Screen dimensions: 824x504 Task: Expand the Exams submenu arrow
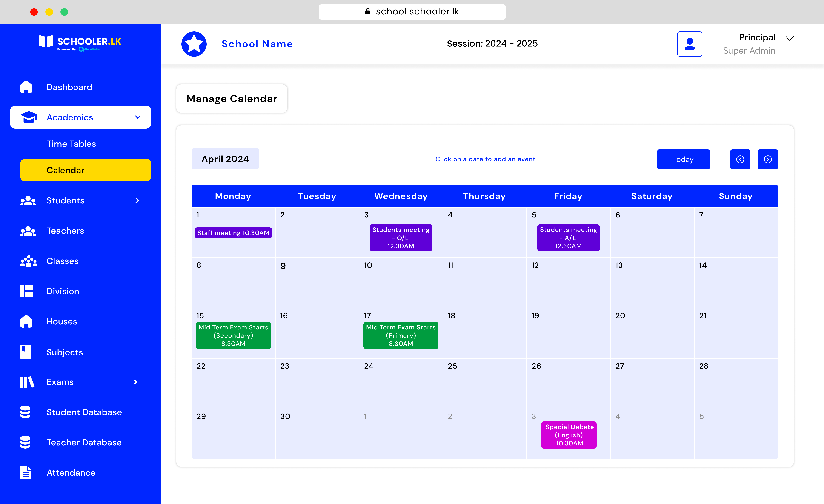coord(135,382)
